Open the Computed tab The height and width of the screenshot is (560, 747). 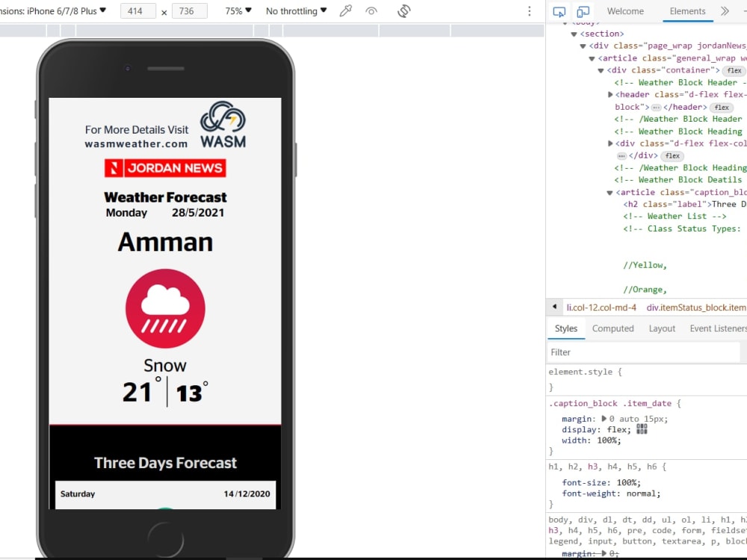(613, 329)
